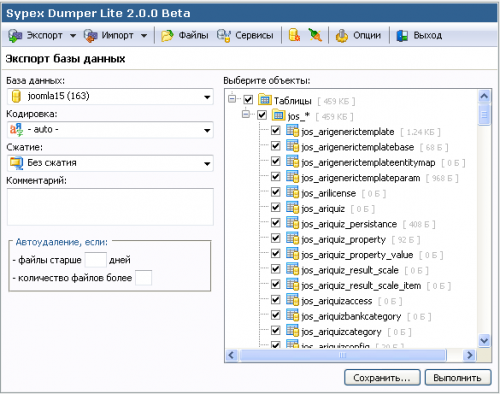Screen dimensions: 500x394
Task: Click table icon of jos_arilicense
Action: (292, 192)
